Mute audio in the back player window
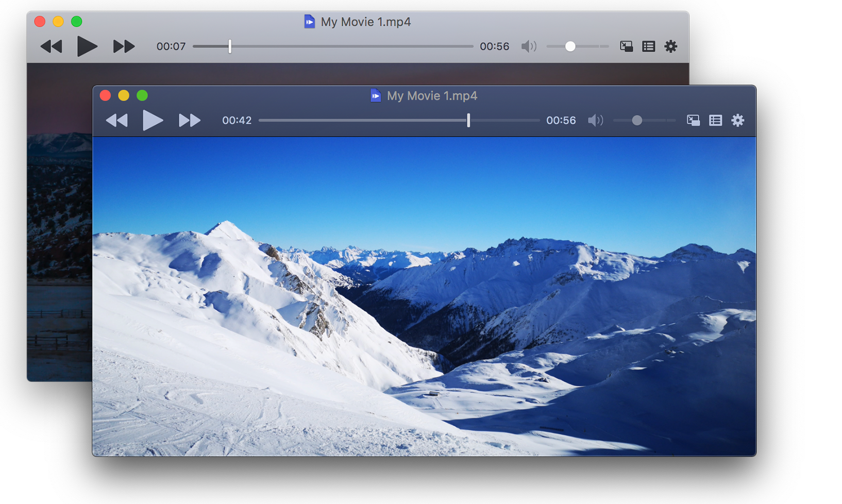The width and height of the screenshot is (842, 504). [529, 46]
